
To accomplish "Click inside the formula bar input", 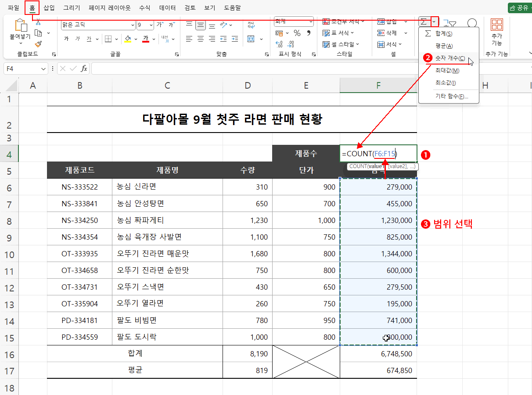I will coord(311,68).
